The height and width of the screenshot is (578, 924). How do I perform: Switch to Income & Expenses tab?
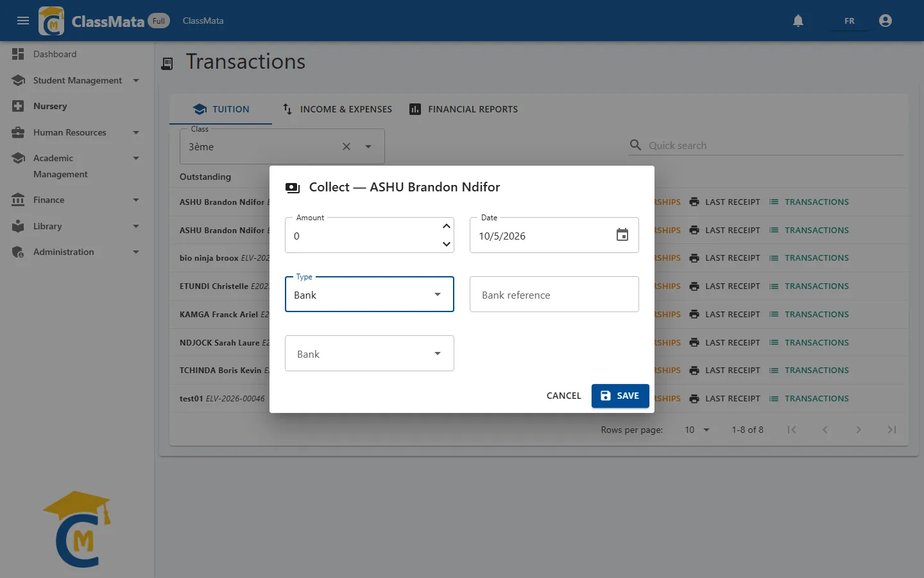point(337,109)
